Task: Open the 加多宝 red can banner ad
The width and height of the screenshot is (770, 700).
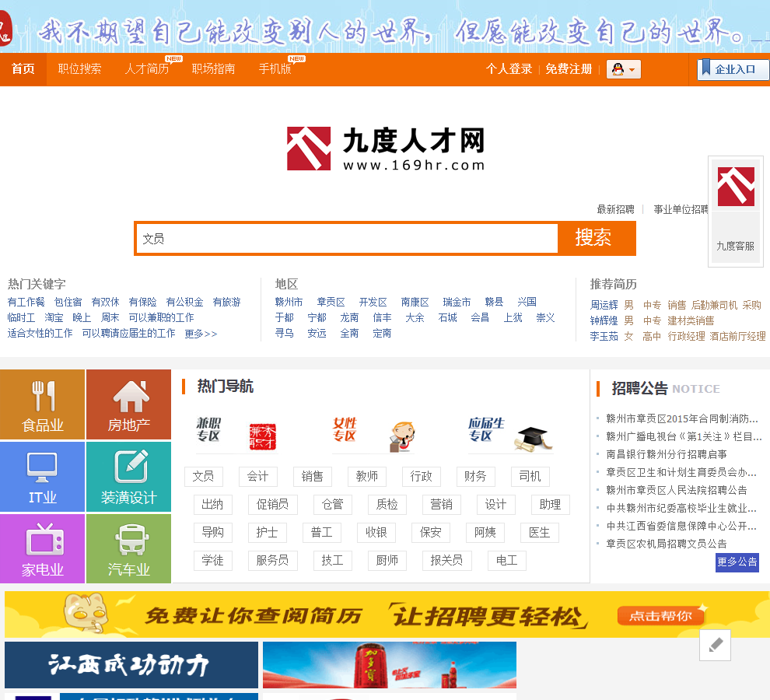Action: 390,665
